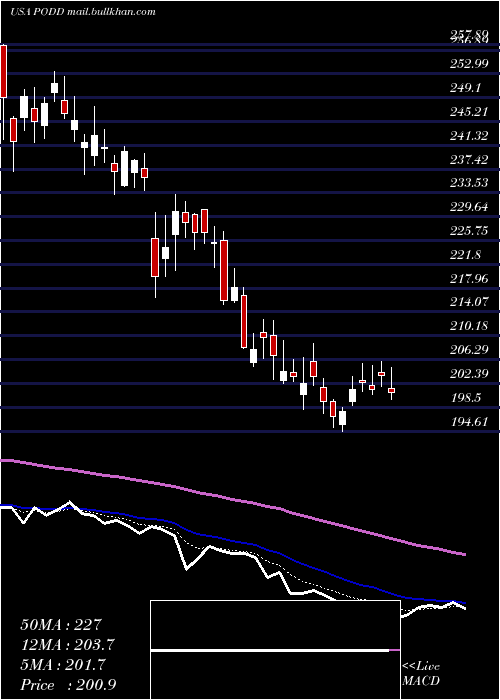Image resolution: width=500 pixels, height=700 pixels.
Task: Select the 198.5 price label
Action: coord(466,397)
